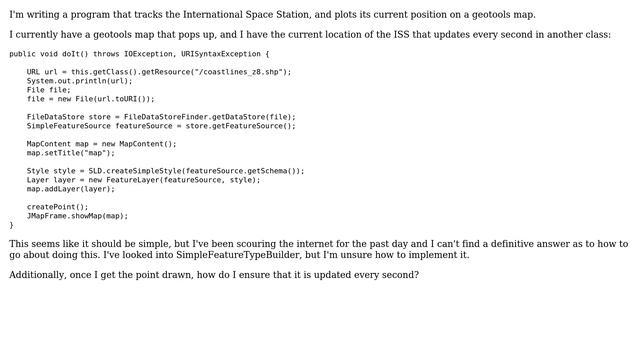Click the opening sentence about International Space Station
The image size is (640, 360).
(x=272, y=15)
